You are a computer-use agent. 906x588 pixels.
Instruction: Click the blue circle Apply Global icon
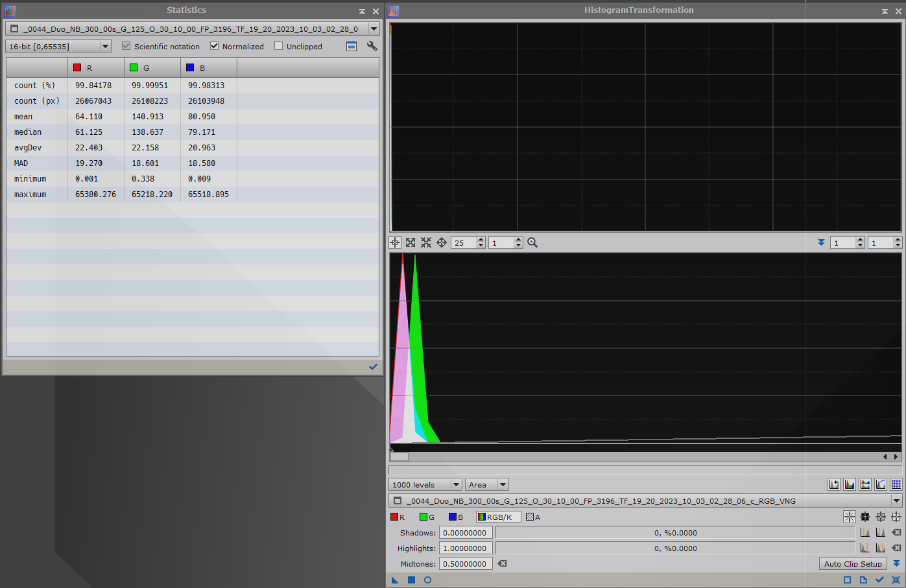coord(427,580)
